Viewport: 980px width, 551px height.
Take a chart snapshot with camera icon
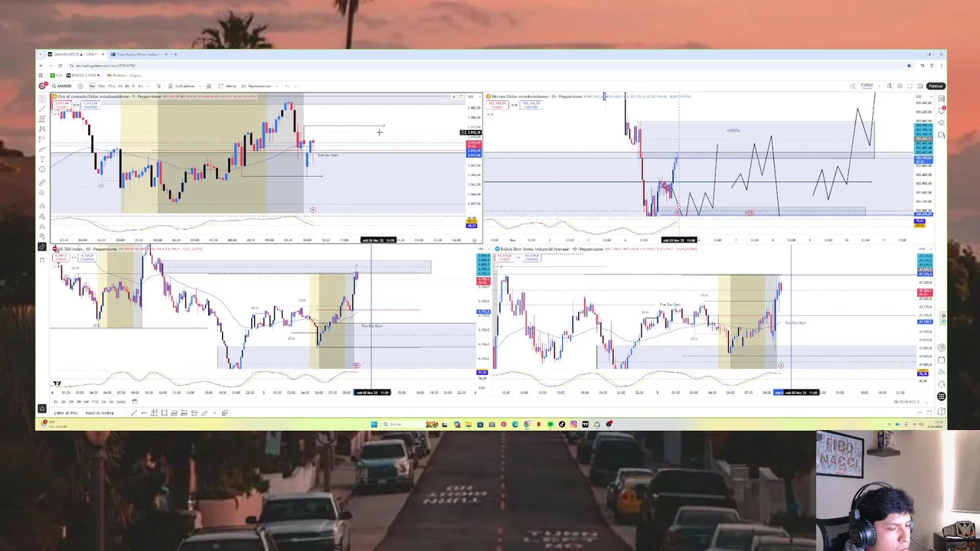coord(920,86)
